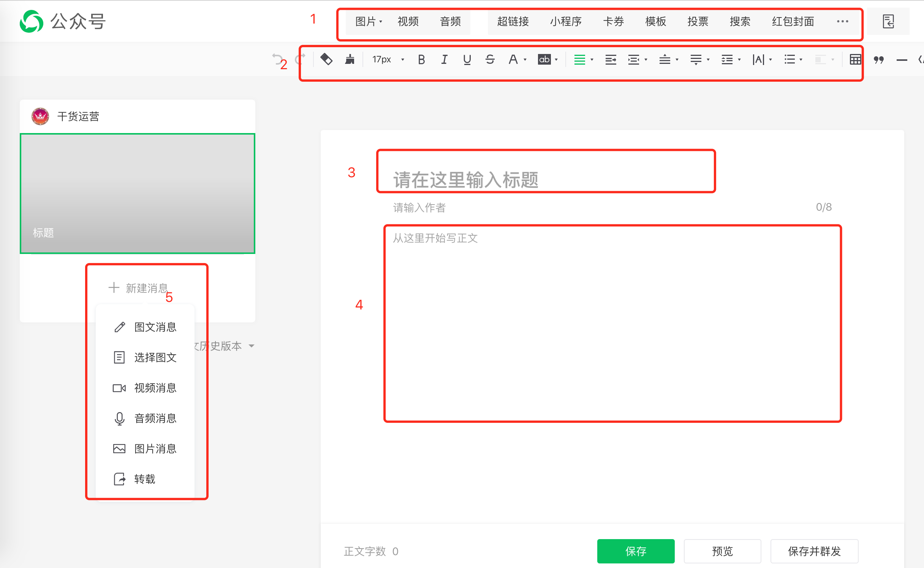Click the 超链接 insert option
This screenshot has width=924, height=568.
[x=513, y=22]
